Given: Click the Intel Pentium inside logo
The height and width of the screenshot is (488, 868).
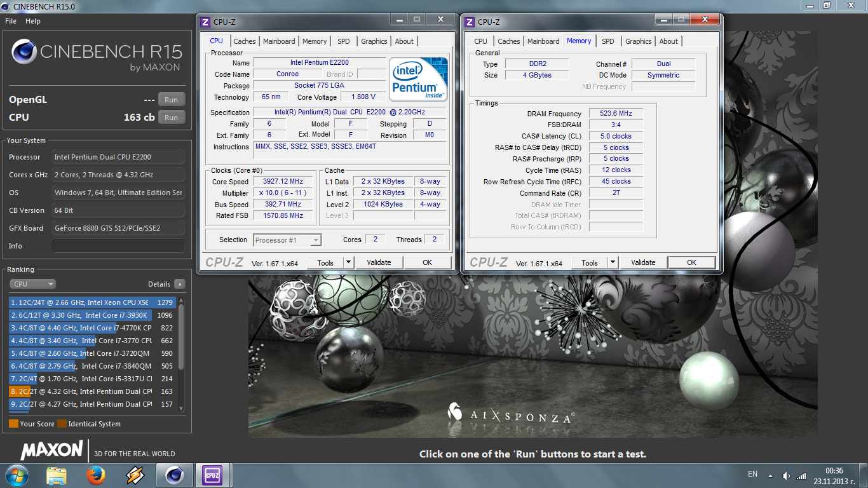Looking at the screenshot, I should pyautogui.click(x=418, y=79).
